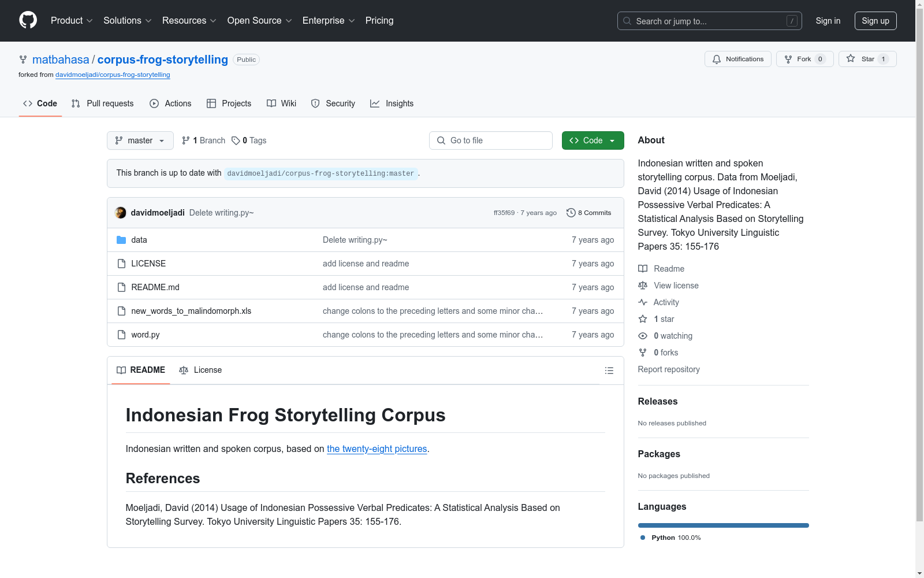Open the Security tab

click(333, 103)
